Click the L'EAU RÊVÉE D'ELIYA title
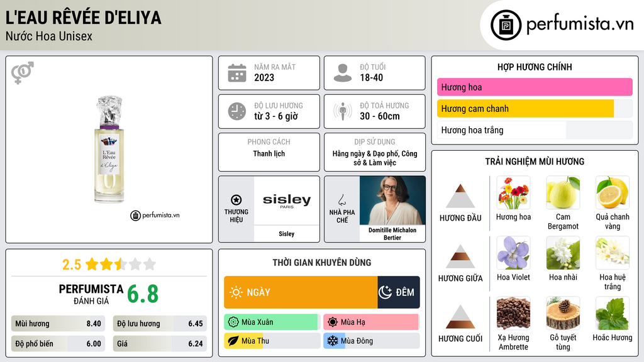The image size is (644, 362). [84, 18]
